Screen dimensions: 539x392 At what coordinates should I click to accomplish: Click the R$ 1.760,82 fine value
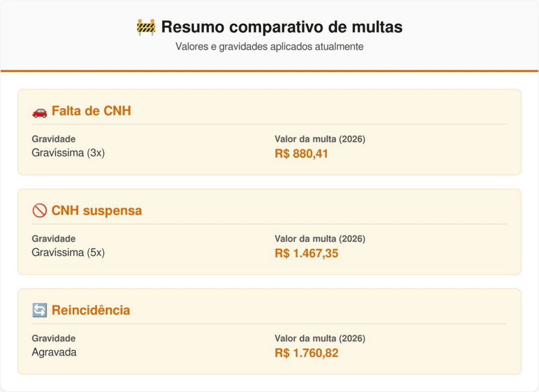tap(306, 353)
